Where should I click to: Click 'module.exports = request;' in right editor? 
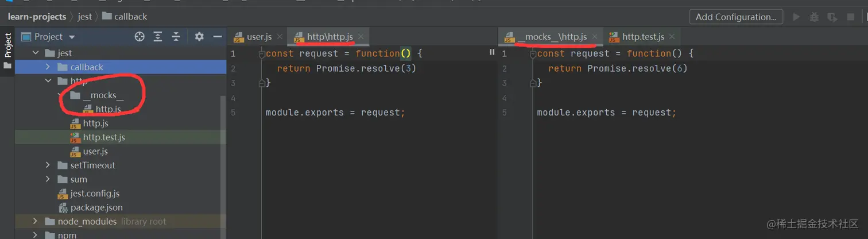[x=607, y=113]
